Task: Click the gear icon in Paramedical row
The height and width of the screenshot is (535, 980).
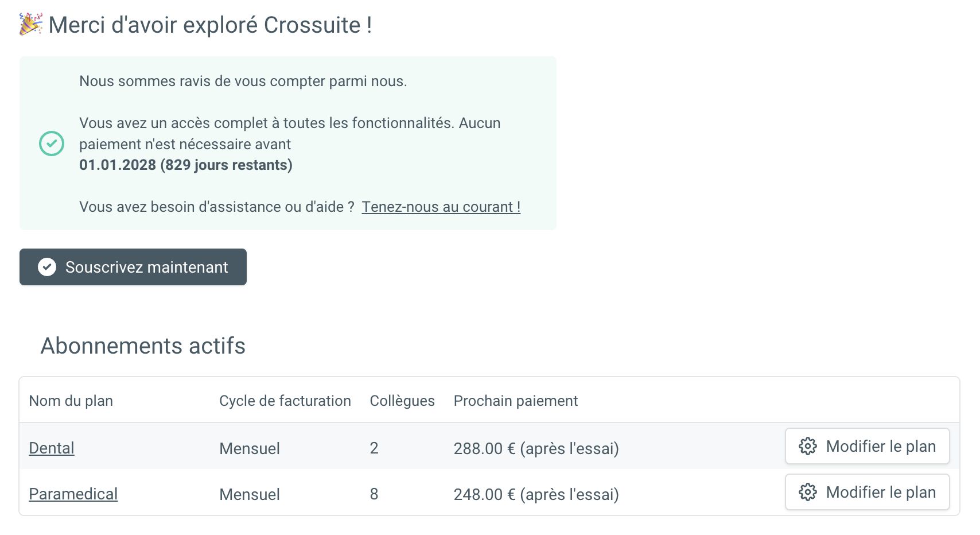Action: (808, 492)
